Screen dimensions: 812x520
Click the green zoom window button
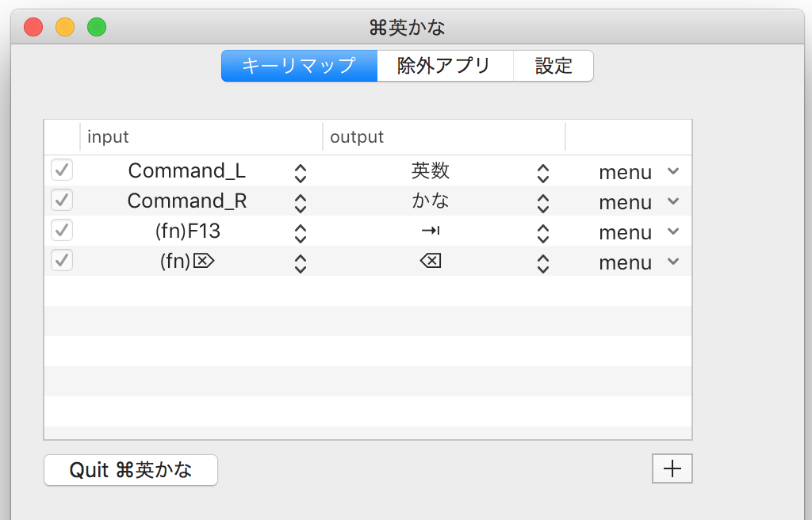point(97,28)
